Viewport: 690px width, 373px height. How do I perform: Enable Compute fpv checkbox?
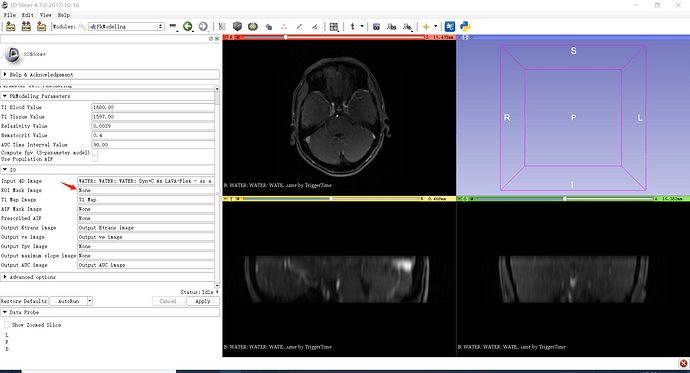click(95, 152)
